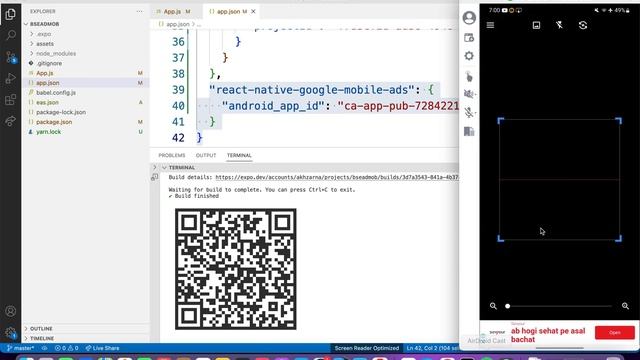Switch to the Output panel tab
This screenshot has width=640, height=360.
point(206,155)
